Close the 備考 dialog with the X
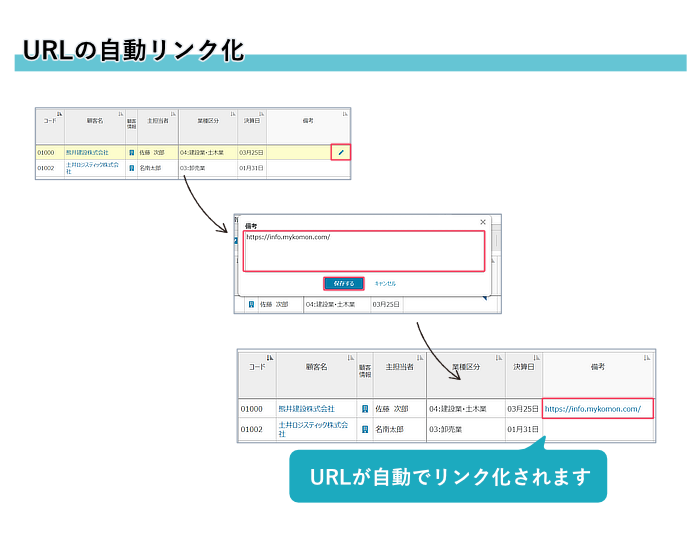This screenshot has width=700, height=550. [x=483, y=222]
